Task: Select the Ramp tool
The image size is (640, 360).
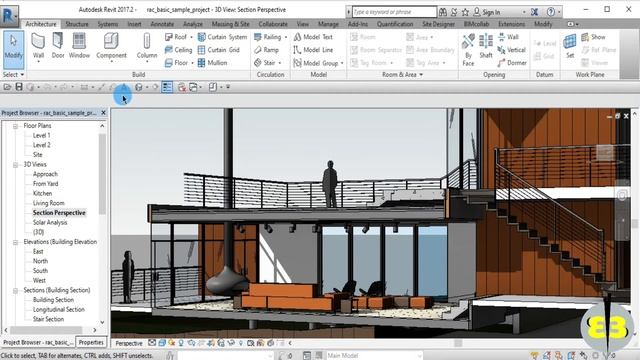Action: [x=266, y=50]
